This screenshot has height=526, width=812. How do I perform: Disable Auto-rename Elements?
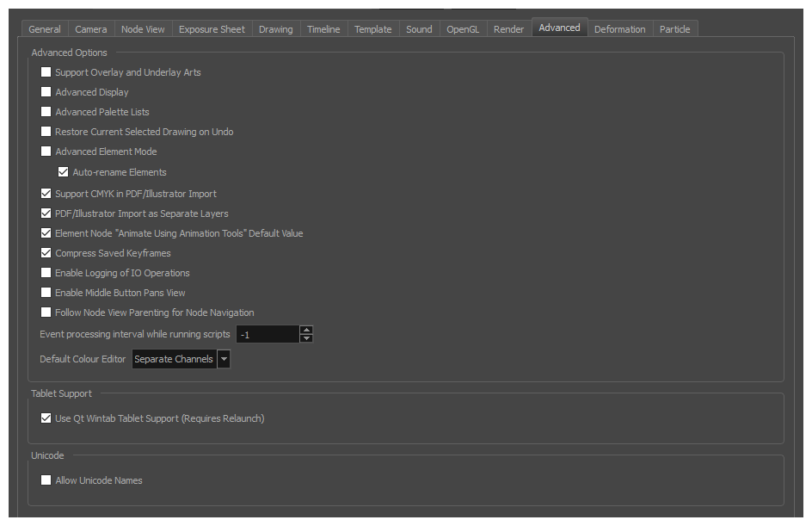63,171
